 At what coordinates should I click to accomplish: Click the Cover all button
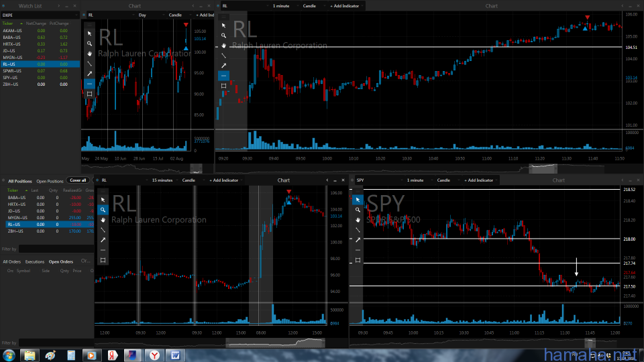point(78,180)
